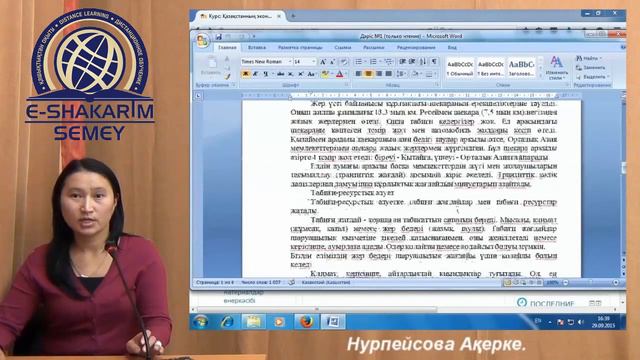The image size is (640, 360).
Task: Apply numbered list icon
Action: pyautogui.click(x=373, y=62)
